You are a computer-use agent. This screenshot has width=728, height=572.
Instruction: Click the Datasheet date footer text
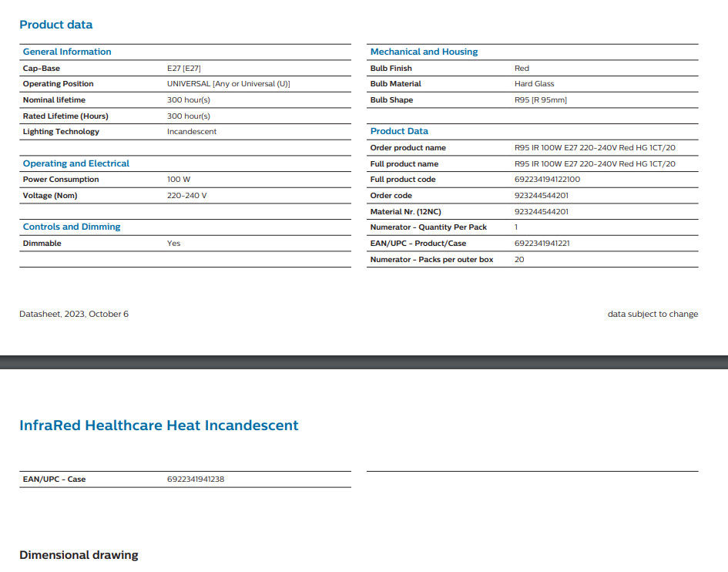[74, 314]
